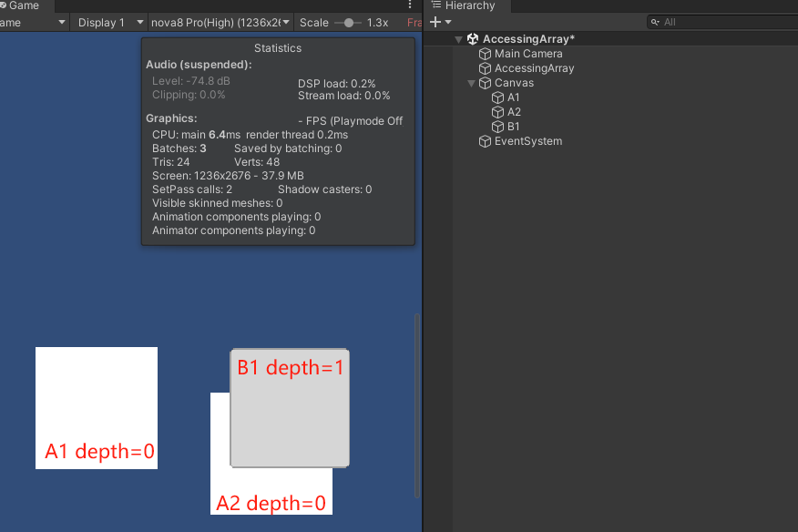This screenshot has height=532, width=798.
Task: Click the Statistics panel title
Action: click(278, 48)
